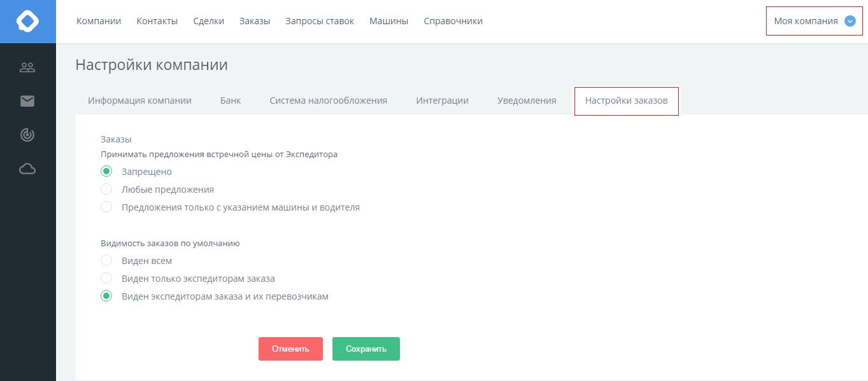Open the Компании menu
This screenshot has width=868, height=381.
click(x=99, y=21)
